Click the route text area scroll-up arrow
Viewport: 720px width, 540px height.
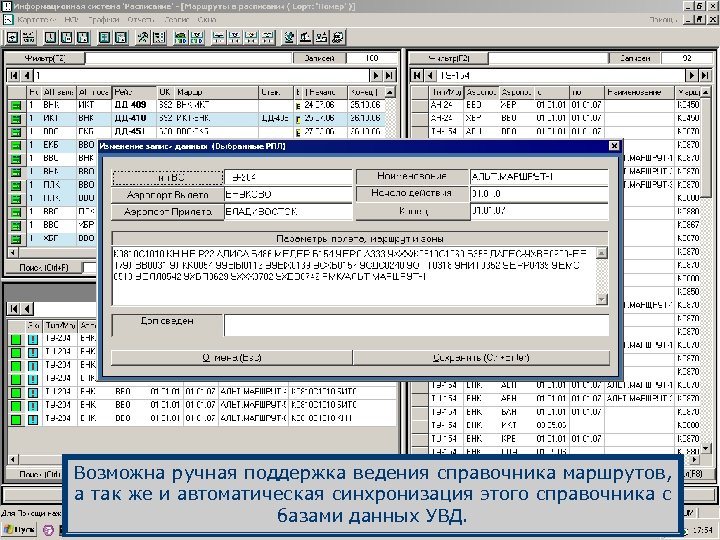tap(602, 253)
